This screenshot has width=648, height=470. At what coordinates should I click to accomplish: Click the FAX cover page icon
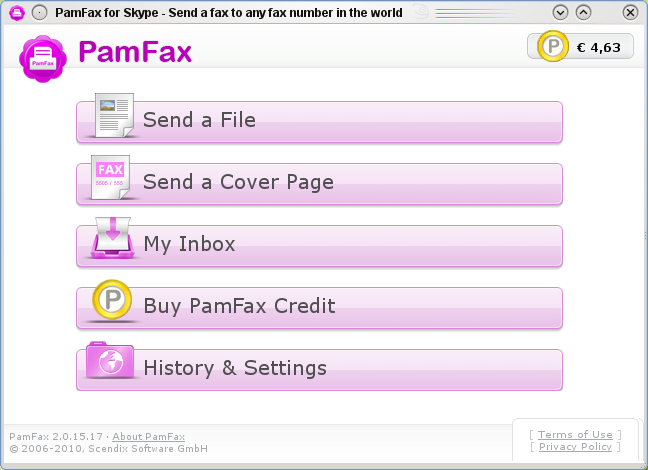point(110,177)
